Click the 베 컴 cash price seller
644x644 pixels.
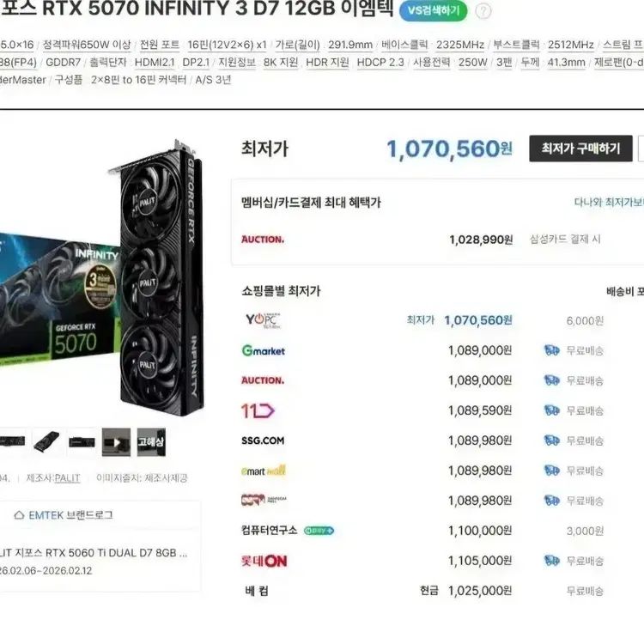(257, 591)
